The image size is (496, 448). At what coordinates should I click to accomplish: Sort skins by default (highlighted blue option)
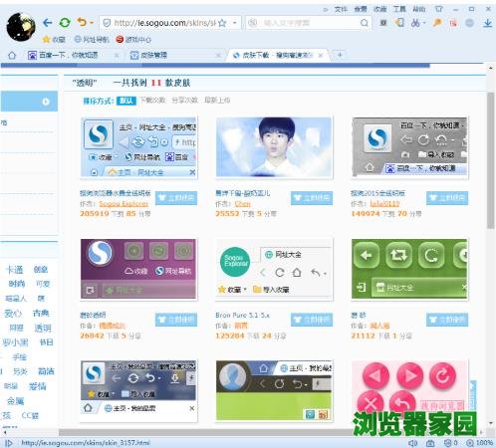click(x=126, y=101)
